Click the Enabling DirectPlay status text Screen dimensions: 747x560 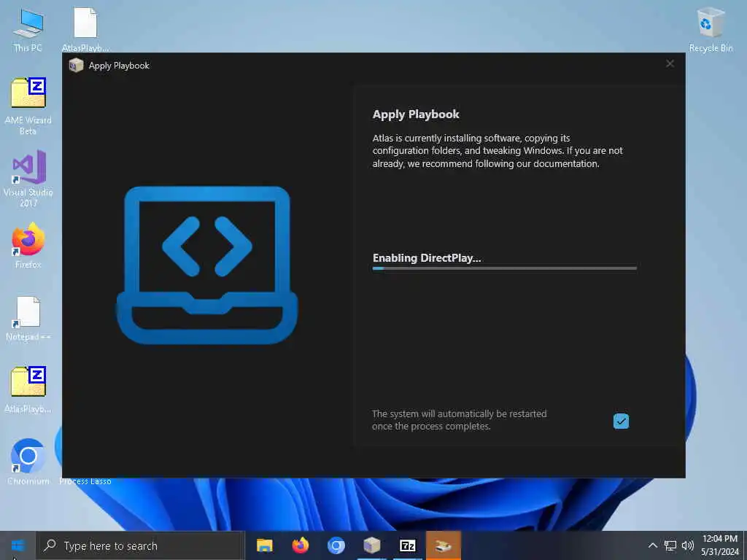coord(427,258)
